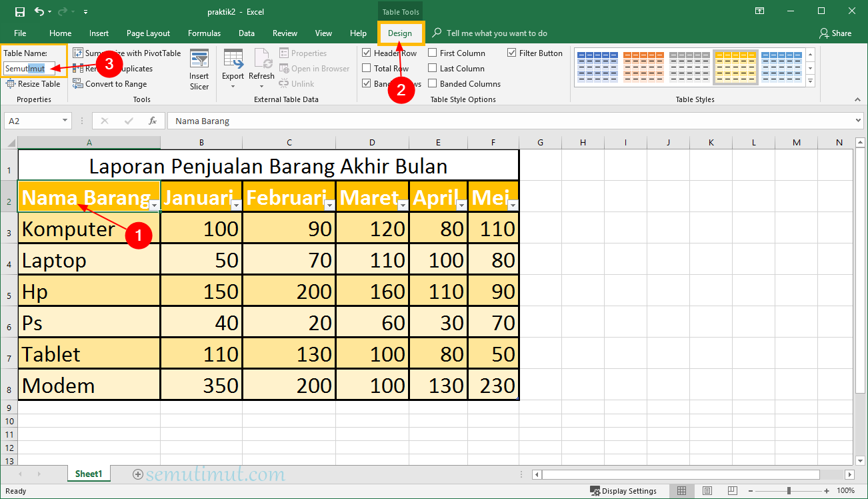
Task: Click Convert to Range
Action: click(x=110, y=84)
